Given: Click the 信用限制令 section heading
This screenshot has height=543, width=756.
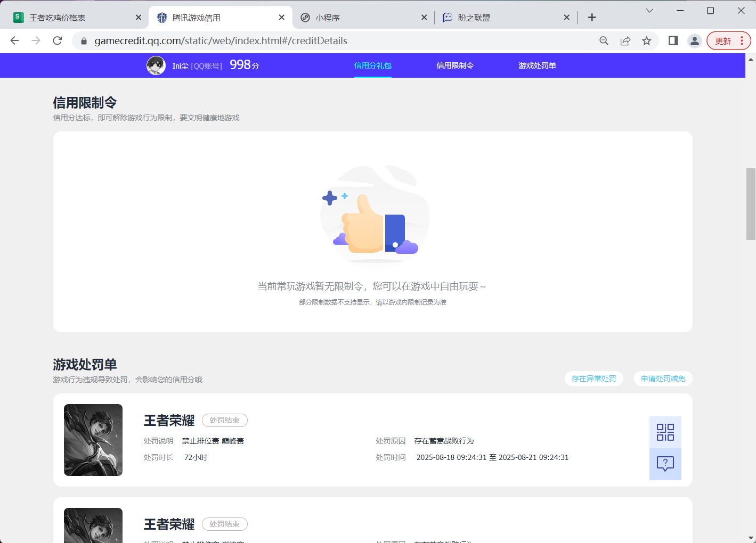Looking at the screenshot, I should point(85,103).
